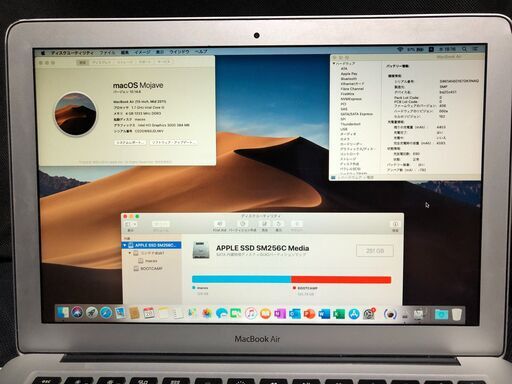Open the View dropdown in Disk Utility toolbar

(x=130, y=224)
